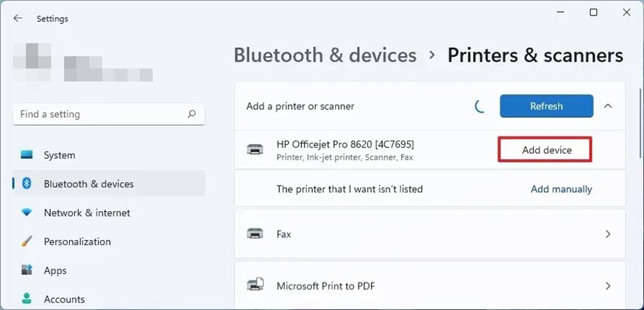The width and height of the screenshot is (644, 310).
Task: Open Fax details via chevron
Action: pos(608,234)
